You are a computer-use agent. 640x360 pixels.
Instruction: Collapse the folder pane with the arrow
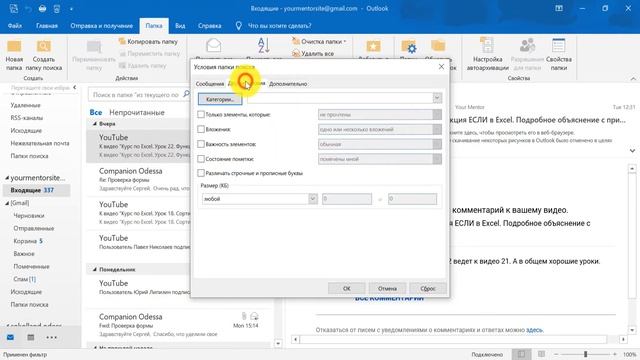pos(75,87)
